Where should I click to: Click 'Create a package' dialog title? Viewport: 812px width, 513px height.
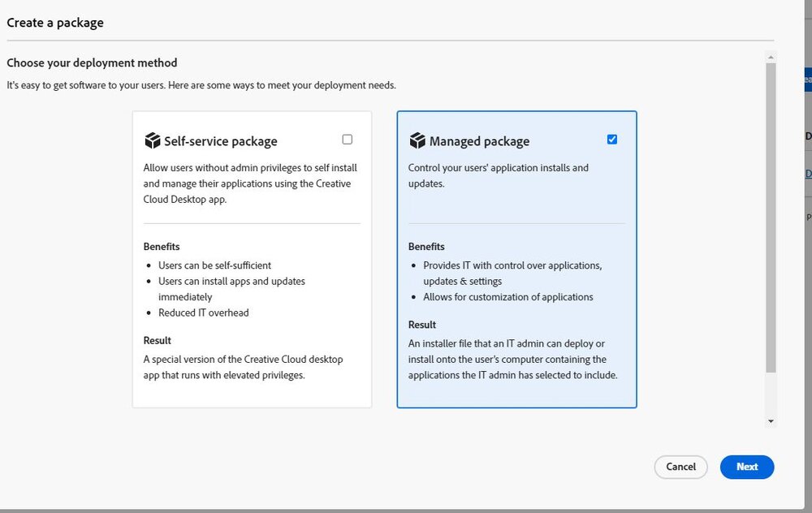[55, 23]
